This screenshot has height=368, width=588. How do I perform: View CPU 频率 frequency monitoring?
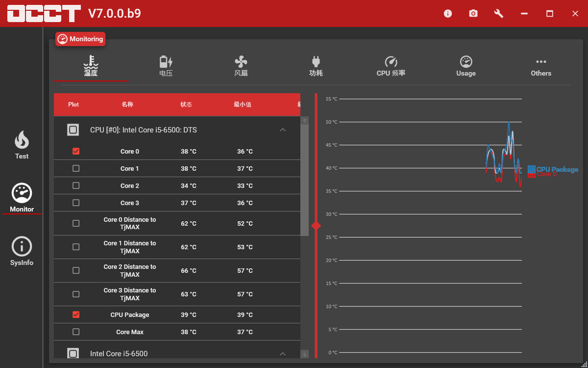click(391, 66)
